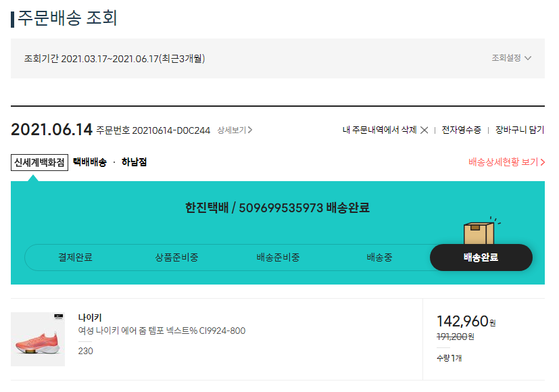Image resolution: width=559 pixels, height=392 pixels.
Task: Click the original price 191,200원
Action: pyautogui.click(x=456, y=337)
